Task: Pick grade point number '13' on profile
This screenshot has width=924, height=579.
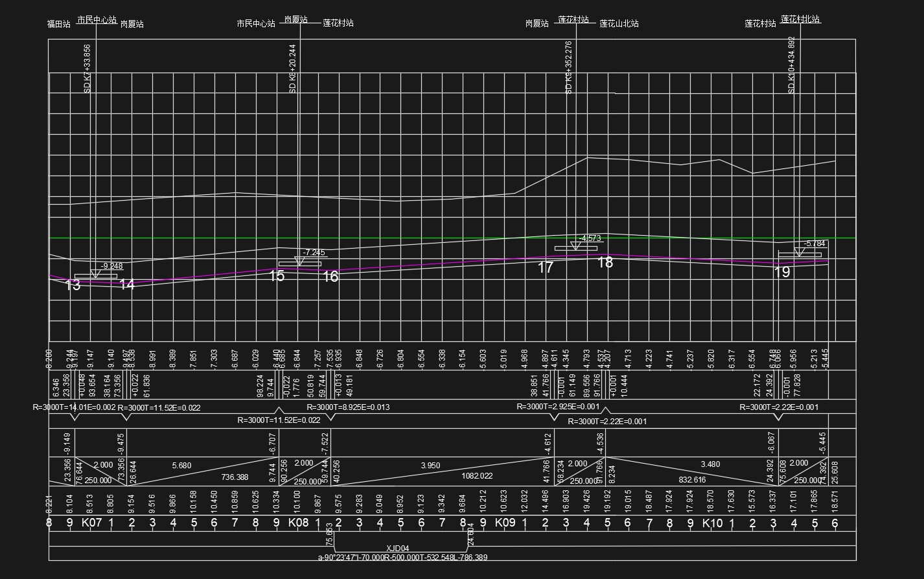Action: [73, 285]
